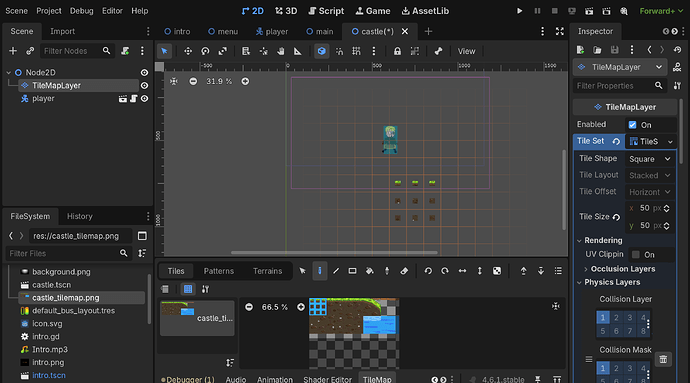690x383 pixels.
Task: Select castle_tilemap.png in FileSystem list
Action: [x=82, y=298]
